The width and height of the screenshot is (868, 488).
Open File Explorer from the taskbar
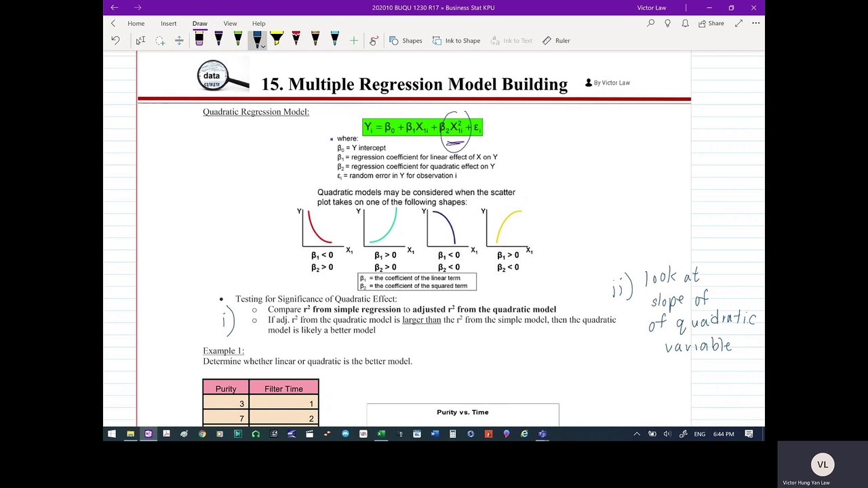pos(130,434)
